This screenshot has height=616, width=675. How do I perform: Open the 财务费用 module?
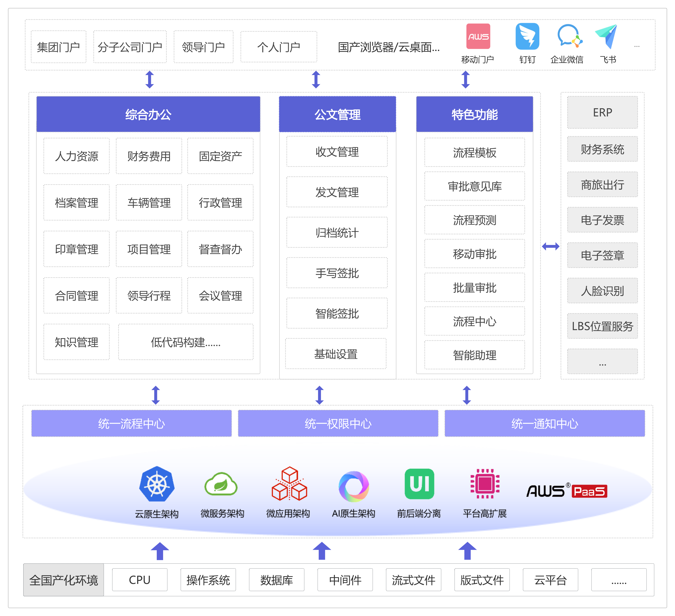point(149,156)
